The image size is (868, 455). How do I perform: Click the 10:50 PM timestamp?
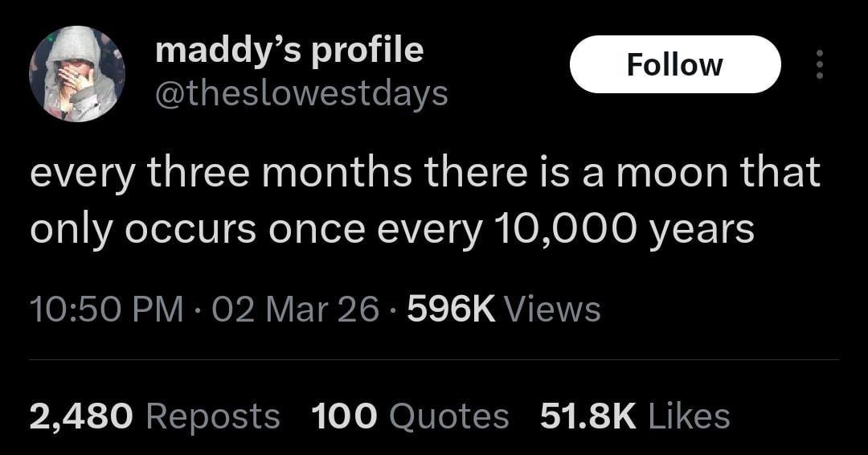click(106, 309)
